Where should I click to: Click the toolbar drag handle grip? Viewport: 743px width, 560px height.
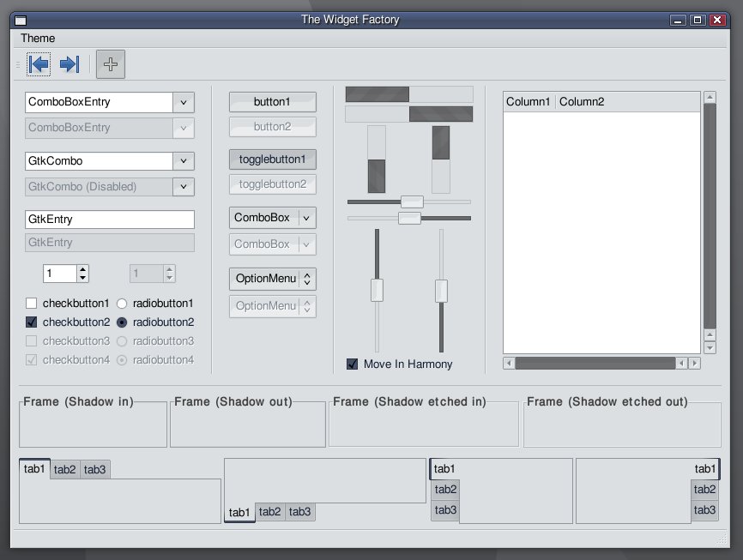tap(18, 64)
